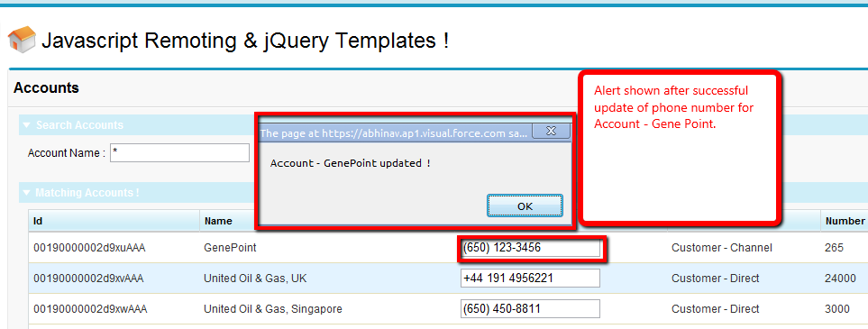
Task: Collapse the Matching Accounts section
Action: pos(26,193)
